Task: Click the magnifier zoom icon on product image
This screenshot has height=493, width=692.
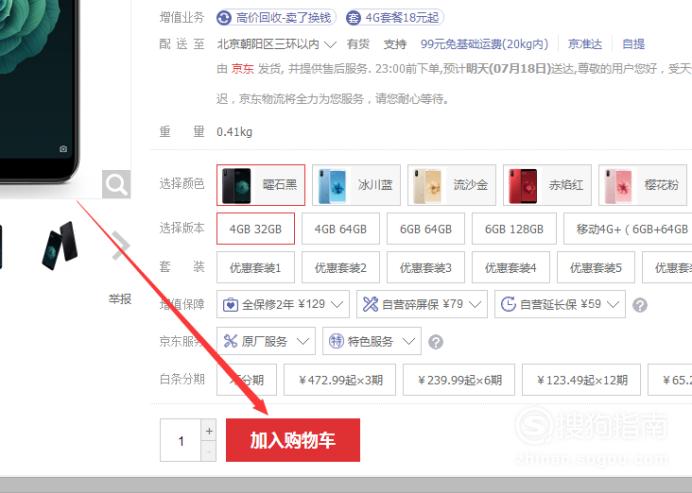Action: coord(117,184)
